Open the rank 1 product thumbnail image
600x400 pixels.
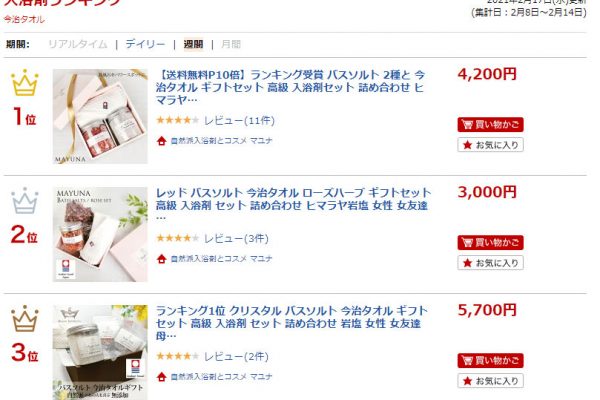click(x=100, y=116)
